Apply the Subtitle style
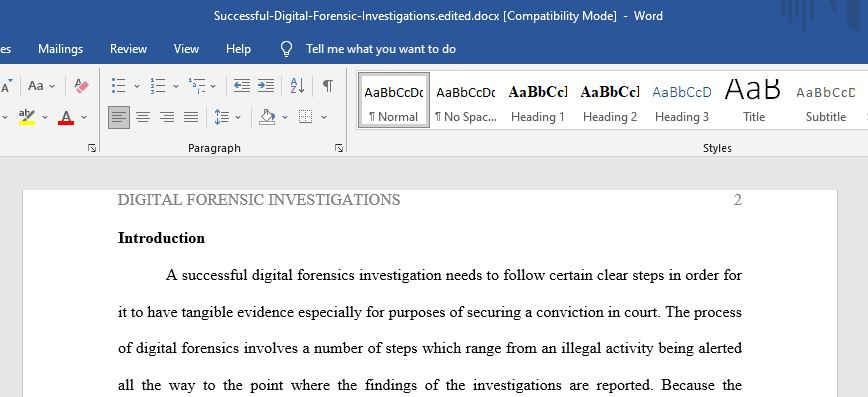 point(825,100)
